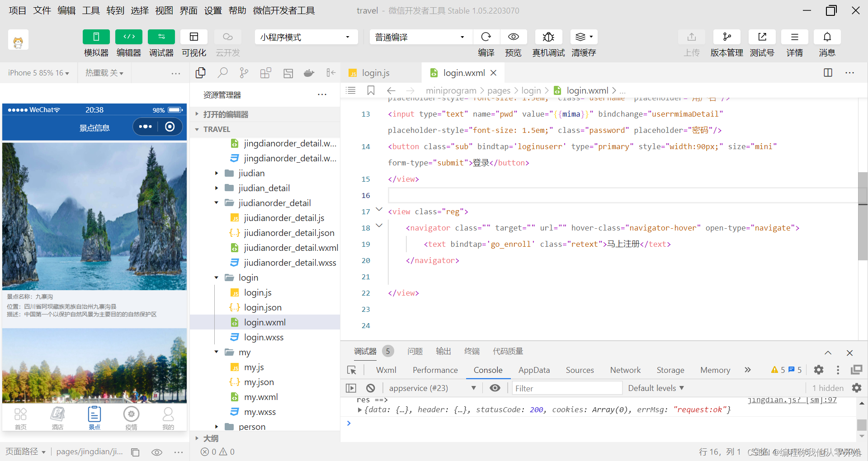Open devtools settings gear icon
This screenshot has width=868, height=461.
tap(819, 370)
